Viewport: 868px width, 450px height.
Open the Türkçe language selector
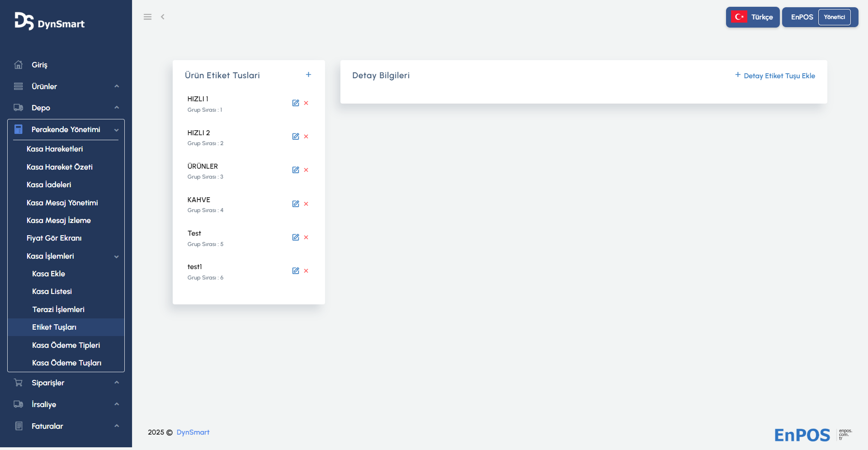[753, 17]
